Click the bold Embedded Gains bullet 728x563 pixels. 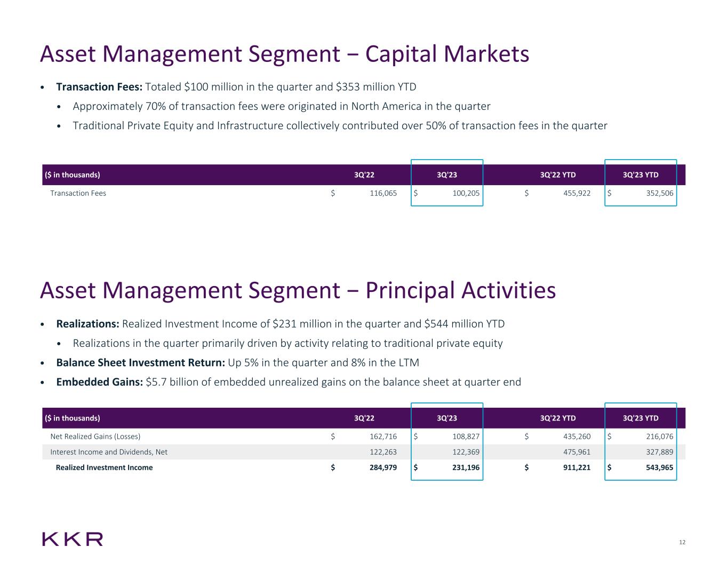[100, 382]
